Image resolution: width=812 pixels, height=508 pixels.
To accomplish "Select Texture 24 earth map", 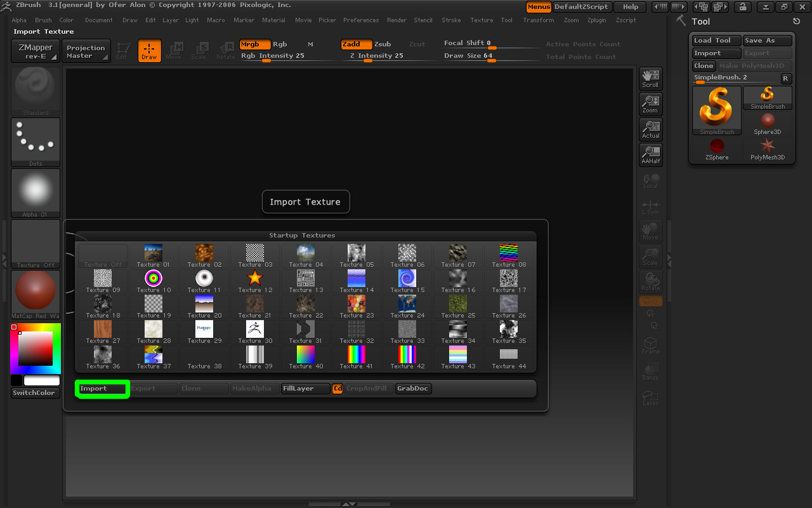I will coord(407,307).
